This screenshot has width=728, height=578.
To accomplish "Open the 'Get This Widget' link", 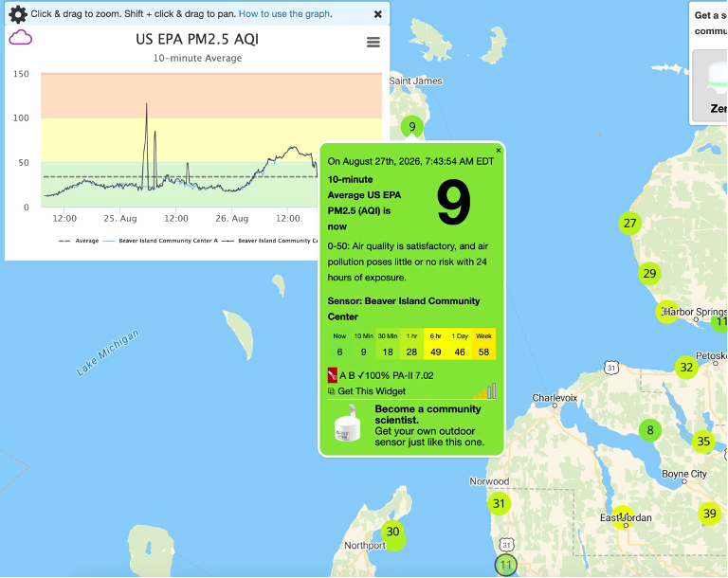I will 372,391.
